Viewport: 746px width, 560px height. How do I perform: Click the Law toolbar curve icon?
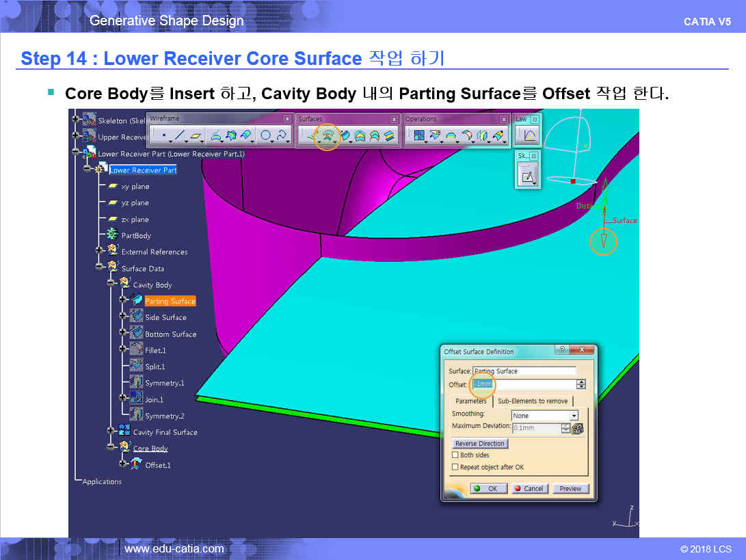pos(529,136)
